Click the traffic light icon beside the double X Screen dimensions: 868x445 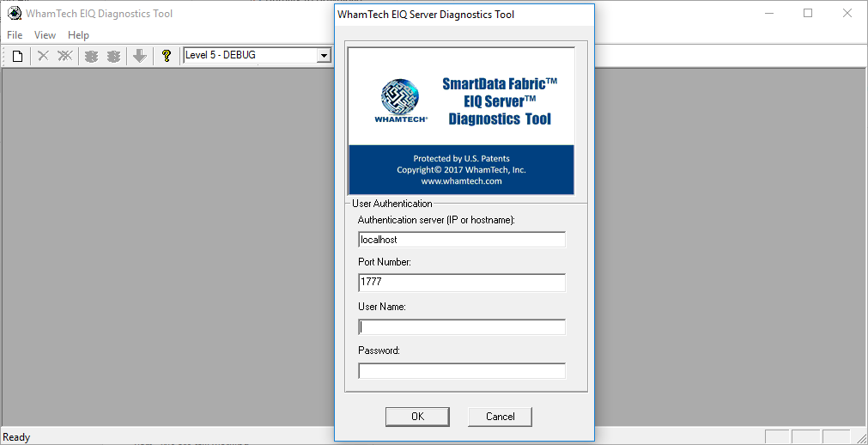click(x=91, y=56)
